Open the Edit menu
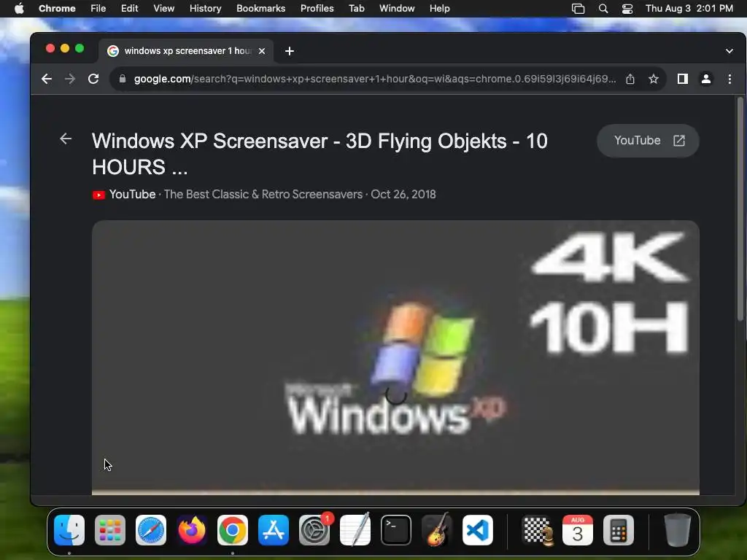747x560 pixels. pyautogui.click(x=129, y=9)
